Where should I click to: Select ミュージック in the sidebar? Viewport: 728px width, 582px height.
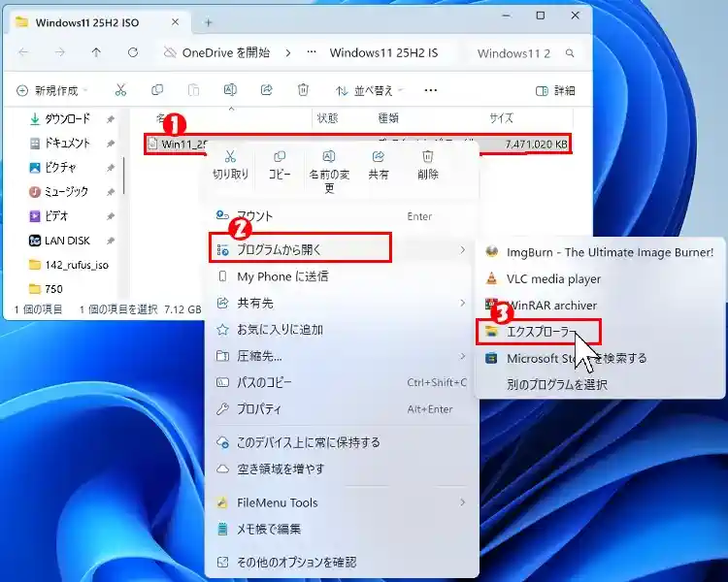66,192
